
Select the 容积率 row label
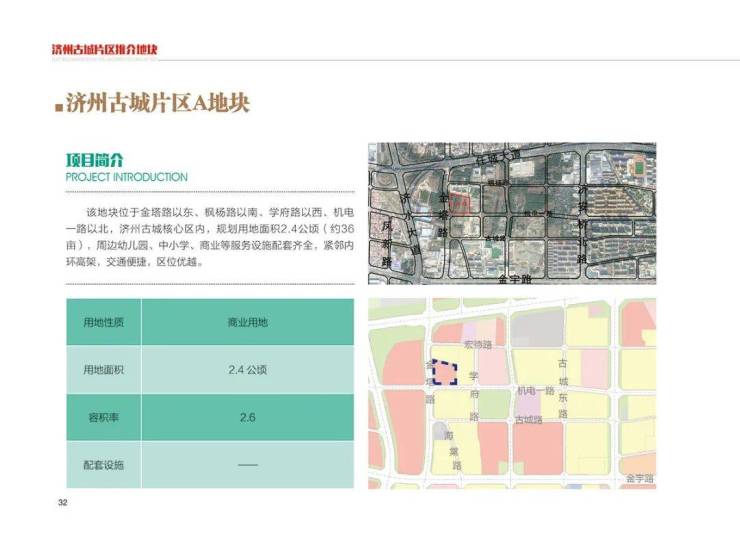tap(104, 417)
